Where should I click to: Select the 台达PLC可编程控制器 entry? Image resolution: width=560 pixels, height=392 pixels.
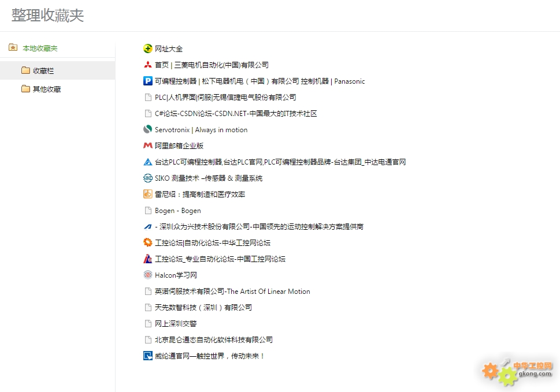(280, 162)
